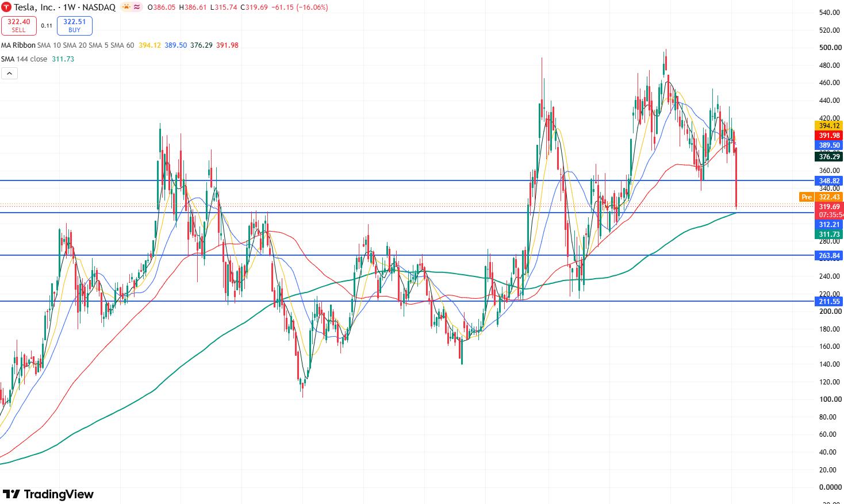
Task: Select the 348.82 horizontal line label
Action: pos(829,180)
